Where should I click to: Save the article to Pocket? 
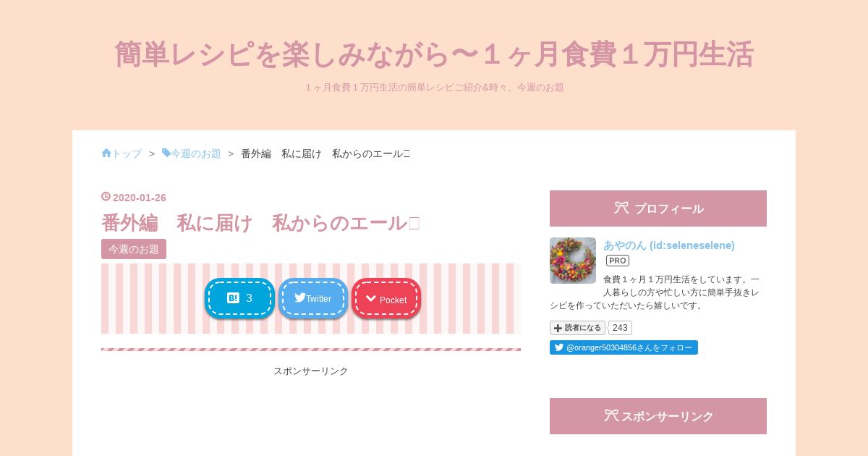coord(386,298)
